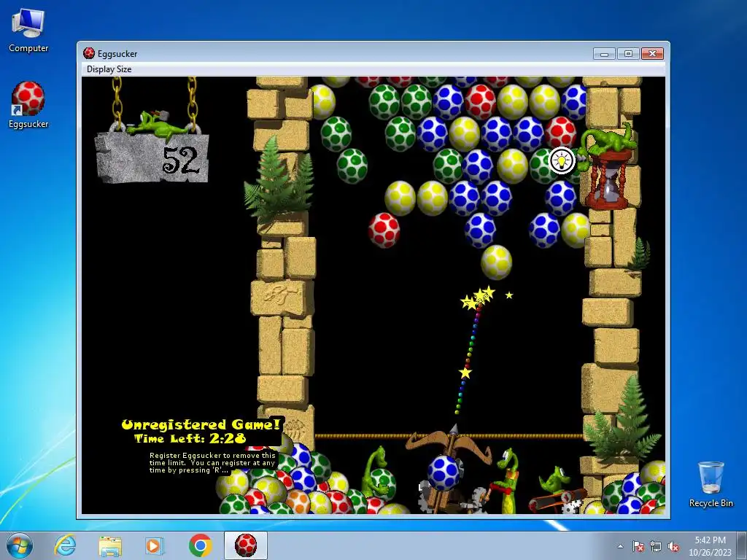Image resolution: width=747 pixels, height=560 pixels.
Task: Open the Display Size menu
Action: click(x=109, y=69)
